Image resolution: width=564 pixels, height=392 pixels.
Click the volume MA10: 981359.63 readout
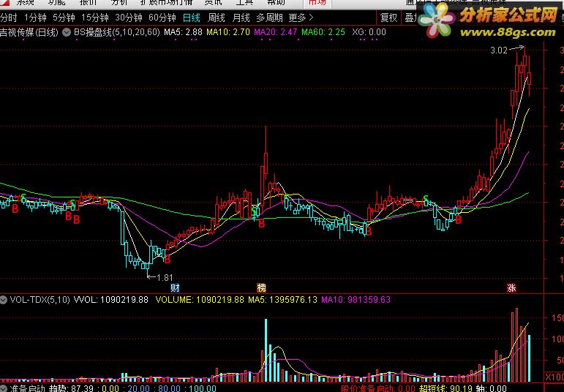pos(356,300)
